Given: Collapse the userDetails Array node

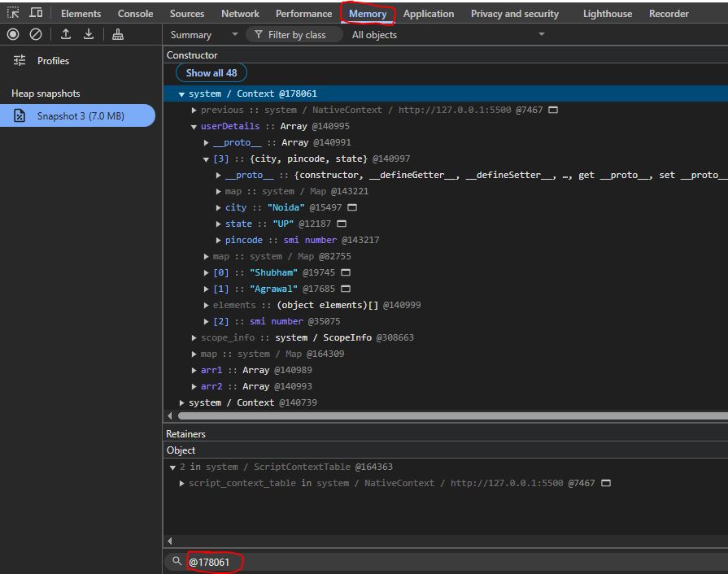Looking at the screenshot, I should (x=194, y=127).
